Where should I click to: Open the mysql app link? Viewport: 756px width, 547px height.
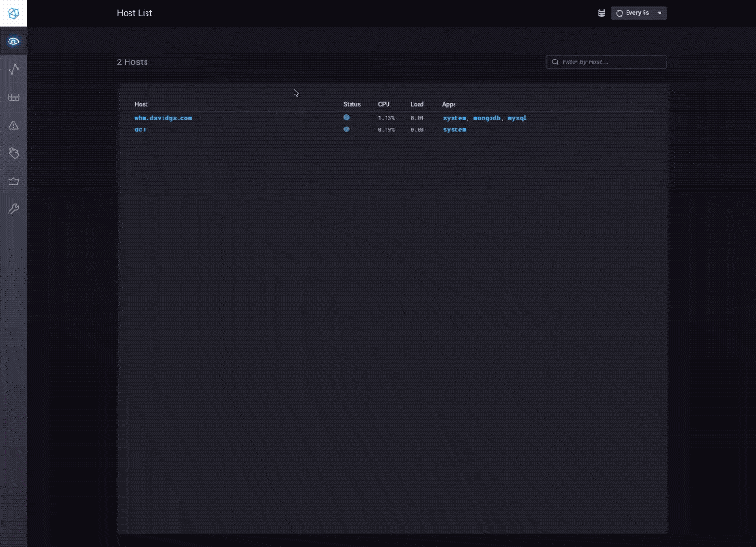(x=517, y=118)
